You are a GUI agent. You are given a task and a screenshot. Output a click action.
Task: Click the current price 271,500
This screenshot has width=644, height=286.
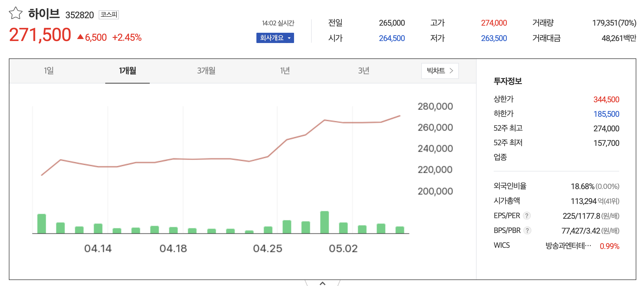click(40, 35)
